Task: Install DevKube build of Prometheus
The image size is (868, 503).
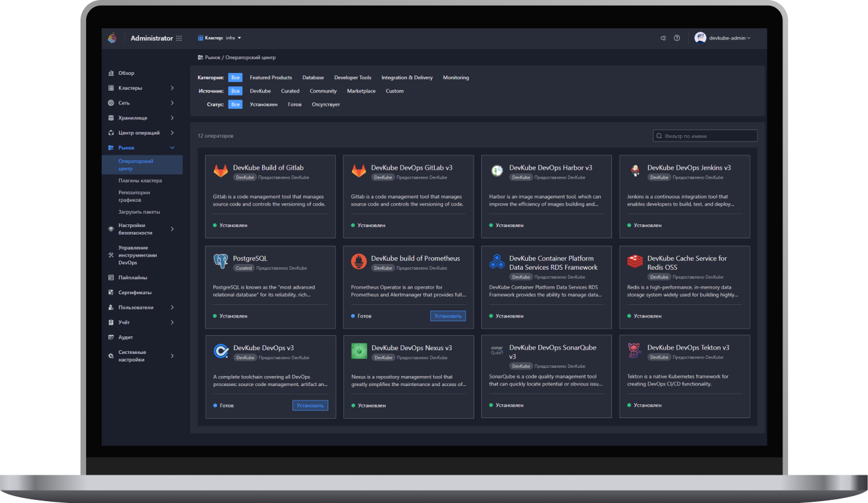Action: point(448,316)
